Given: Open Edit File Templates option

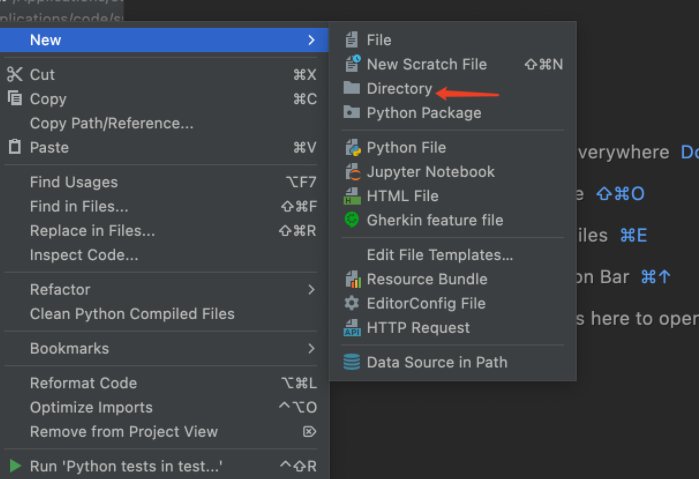Looking at the screenshot, I should click(x=440, y=255).
